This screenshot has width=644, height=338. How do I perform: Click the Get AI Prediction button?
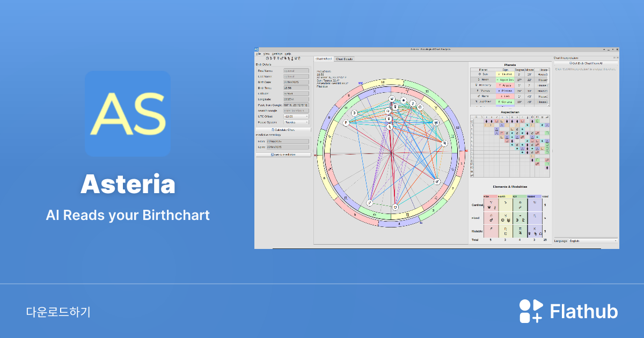coord(284,155)
